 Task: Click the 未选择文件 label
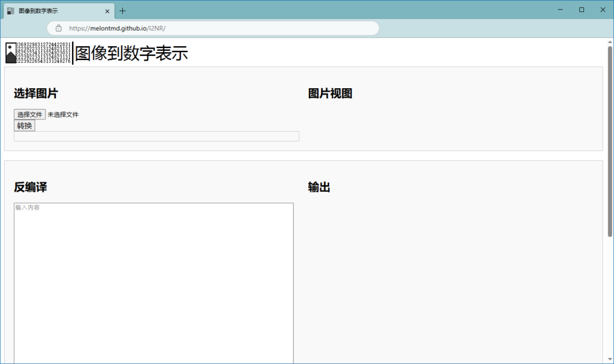pyautogui.click(x=63, y=115)
